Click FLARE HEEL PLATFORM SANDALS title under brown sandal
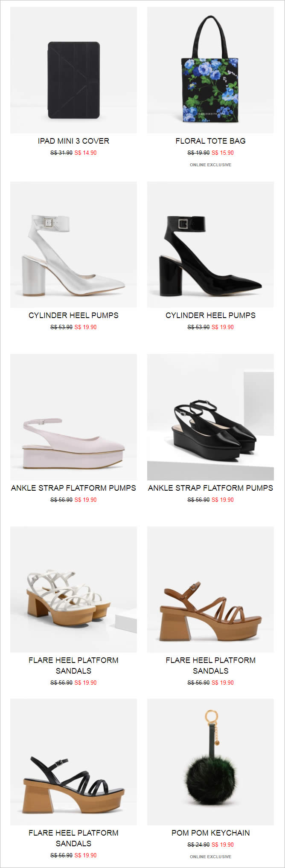 (210, 665)
